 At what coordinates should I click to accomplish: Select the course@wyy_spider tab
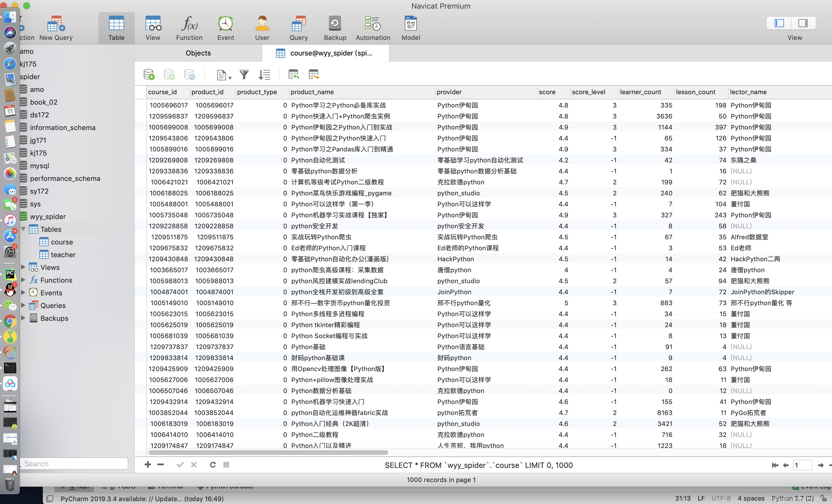pyautogui.click(x=325, y=53)
